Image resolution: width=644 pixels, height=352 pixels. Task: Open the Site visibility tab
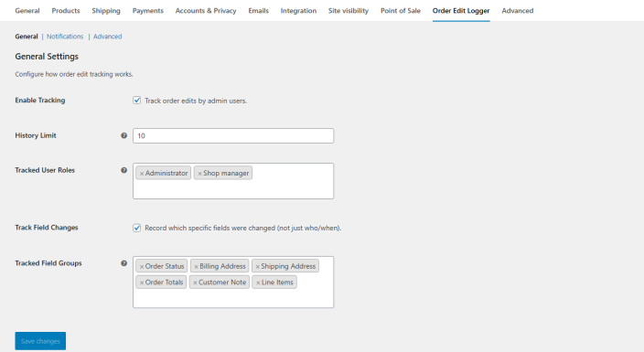click(x=349, y=11)
